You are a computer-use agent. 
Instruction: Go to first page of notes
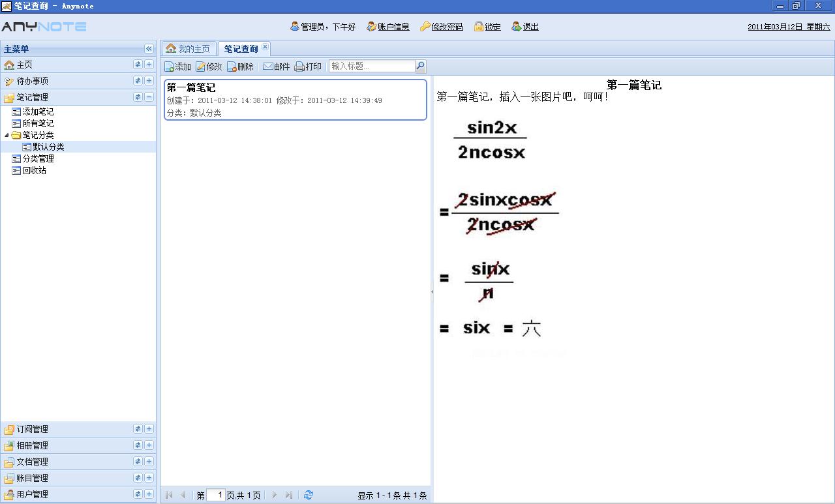point(169,495)
